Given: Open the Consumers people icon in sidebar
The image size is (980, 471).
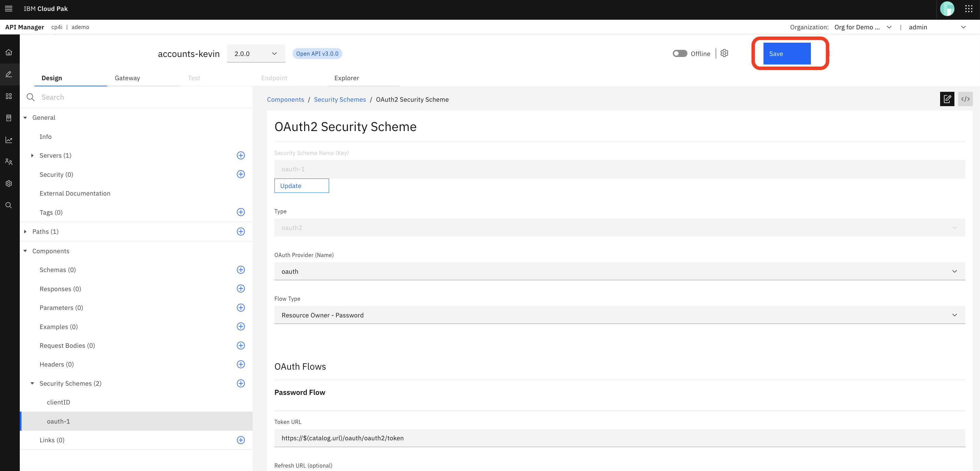Looking at the screenshot, I should click(x=9, y=161).
